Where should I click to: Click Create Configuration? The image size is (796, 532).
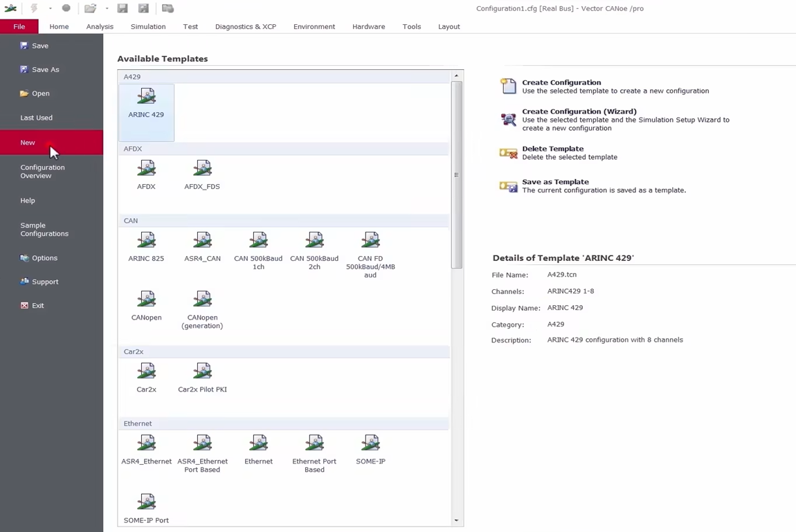pos(604,86)
